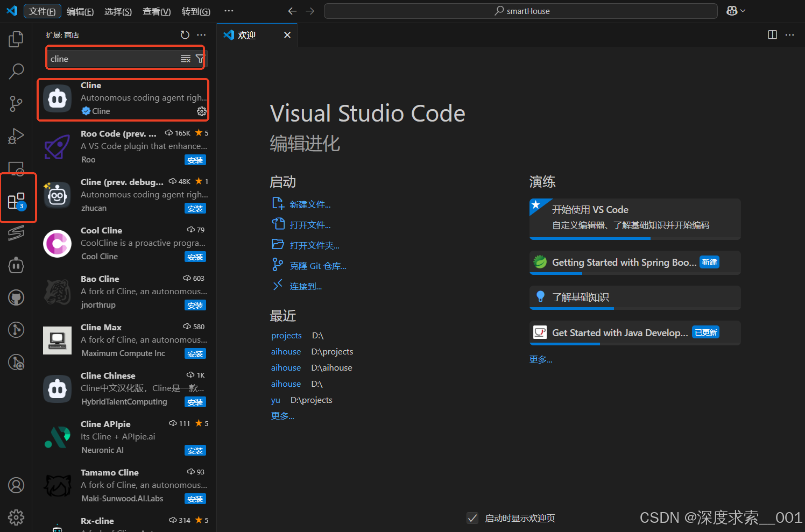This screenshot has height=532, width=805.
Task: Click 更多... under walkthroughs
Action: pyautogui.click(x=541, y=359)
